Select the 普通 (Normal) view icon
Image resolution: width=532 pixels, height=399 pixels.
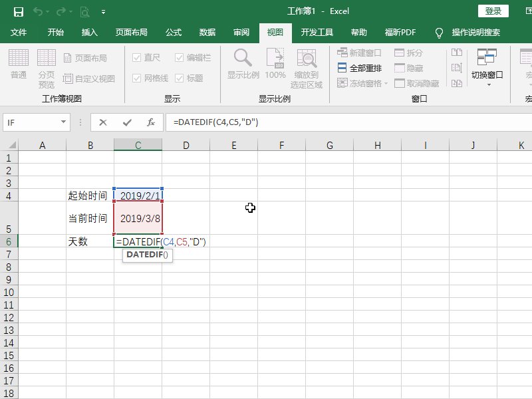[x=19, y=68]
